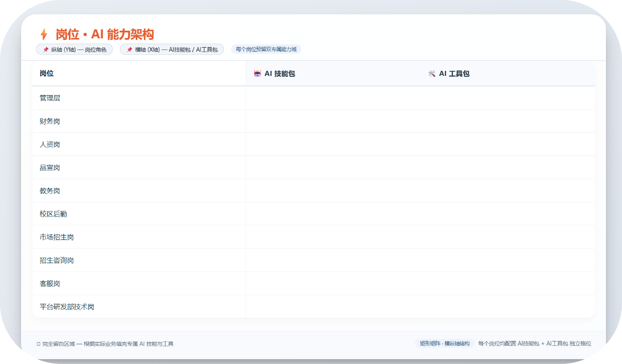Click the lightning bolt icon beside the title

click(44, 34)
